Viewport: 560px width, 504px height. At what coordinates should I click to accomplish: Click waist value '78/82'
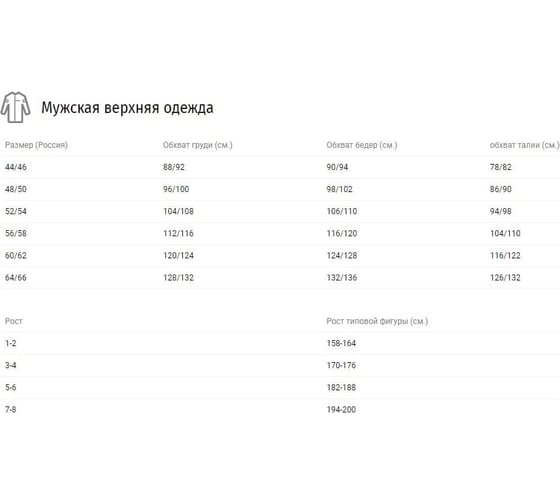pos(501,167)
